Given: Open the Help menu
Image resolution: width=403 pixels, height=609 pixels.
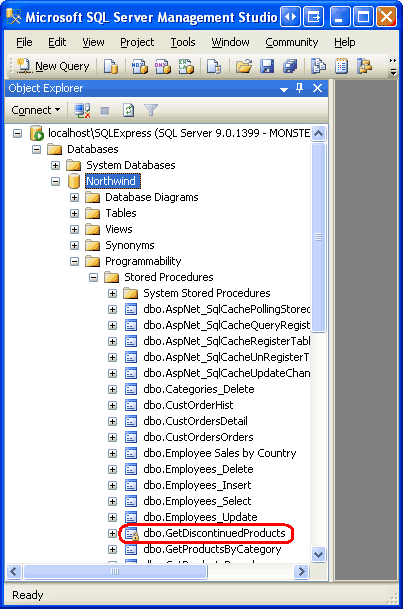Looking at the screenshot, I should tap(345, 42).
